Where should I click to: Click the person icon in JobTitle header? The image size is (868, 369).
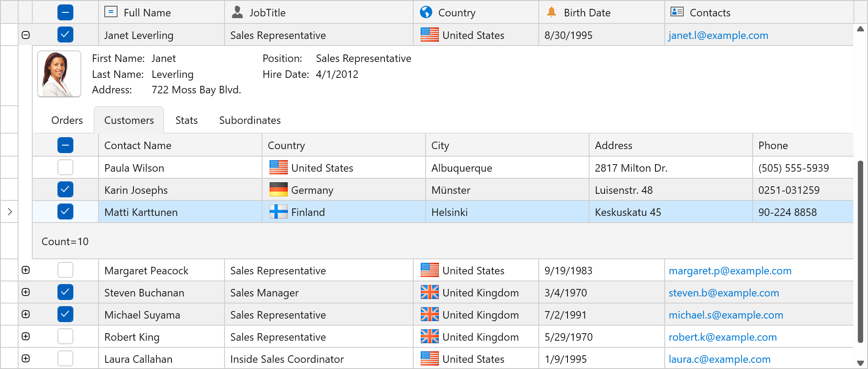point(237,12)
